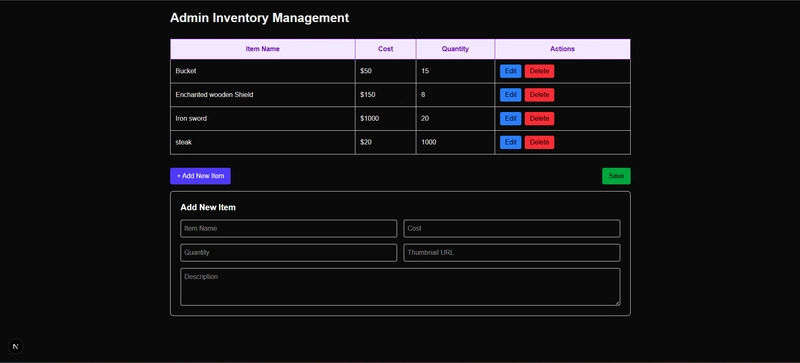The width and height of the screenshot is (800, 363).
Task: Click the Item Name column header
Action: (262, 49)
